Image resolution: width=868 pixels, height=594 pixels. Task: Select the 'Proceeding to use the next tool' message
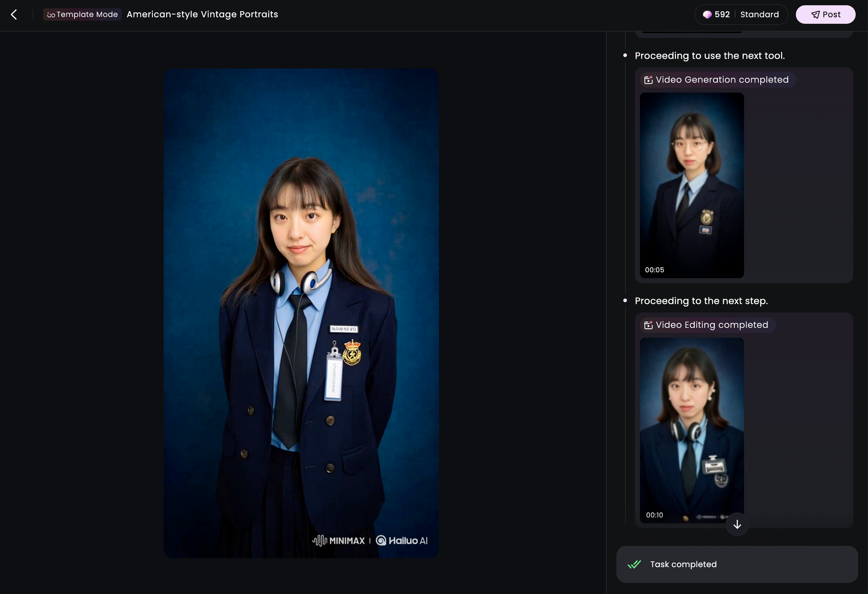pyautogui.click(x=710, y=56)
